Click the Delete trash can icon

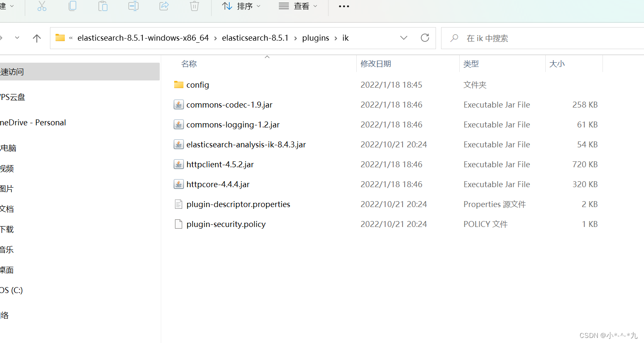(194, 6)
